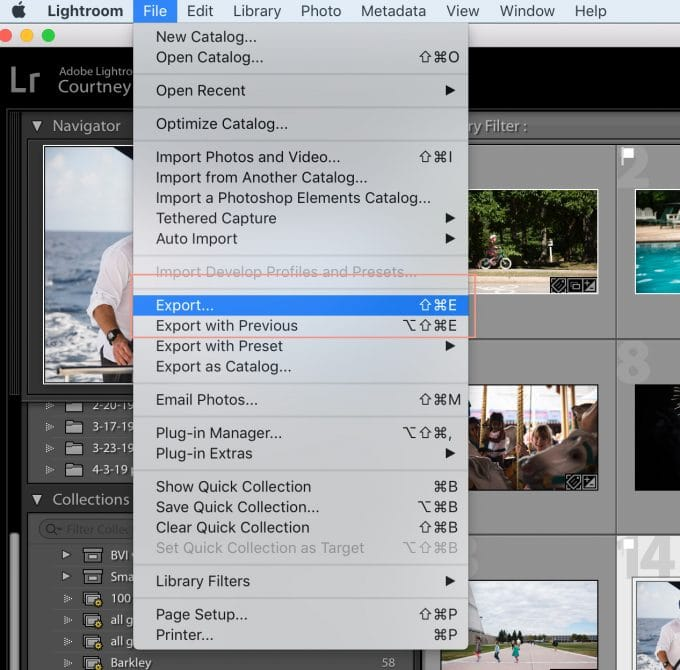Open the Apple menu

18,10
